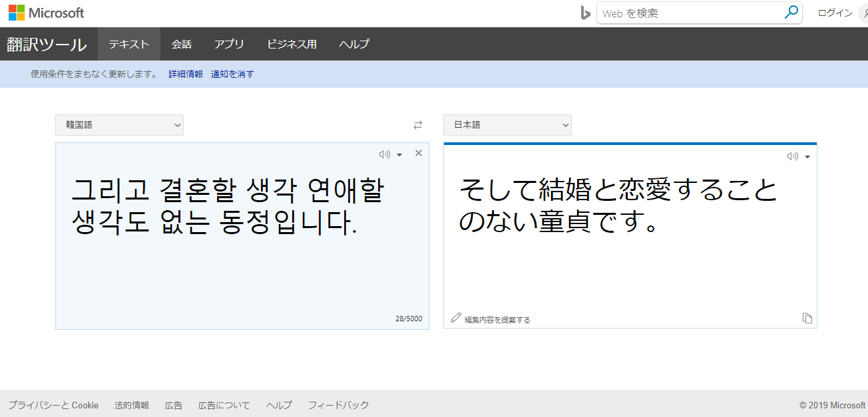Click the ログイン button
This screenshot has width=868, height=417.
[835, 13]
